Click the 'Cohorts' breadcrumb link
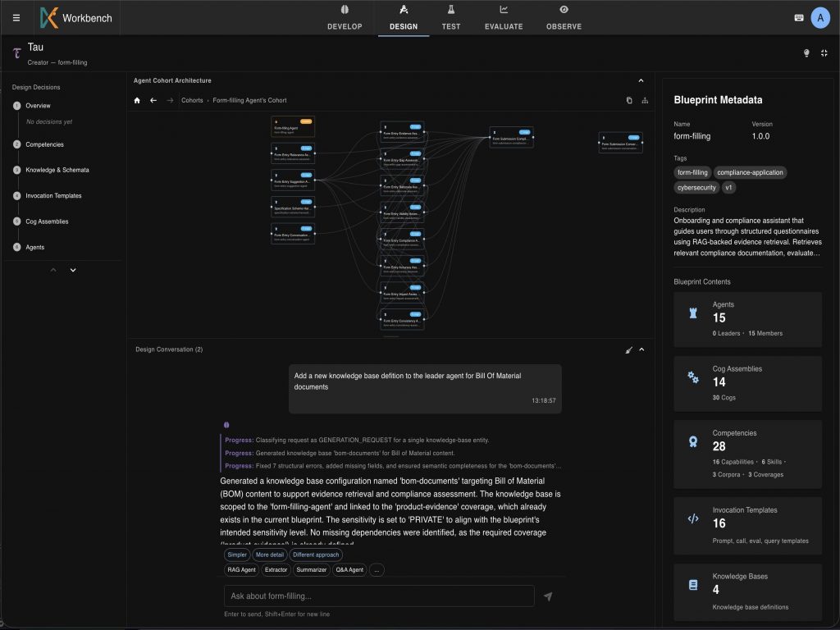 click(x=192, y=100)
